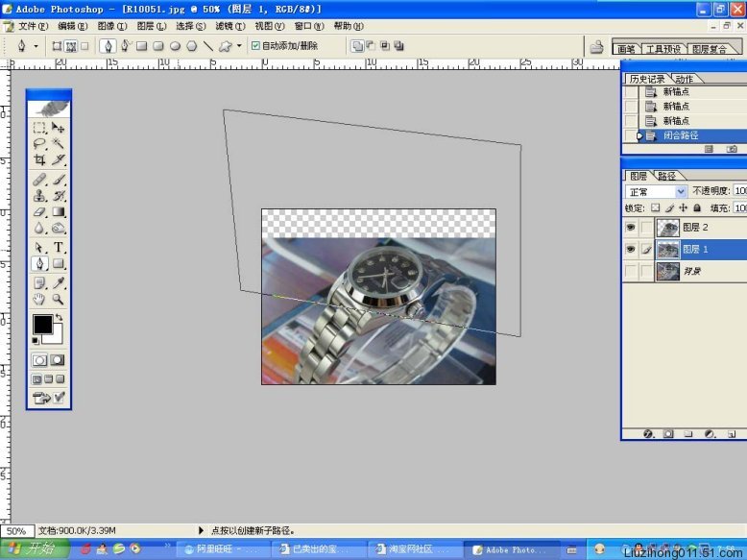
Task: Select the Shape tool in toolbox
Action: pos(59,263)
